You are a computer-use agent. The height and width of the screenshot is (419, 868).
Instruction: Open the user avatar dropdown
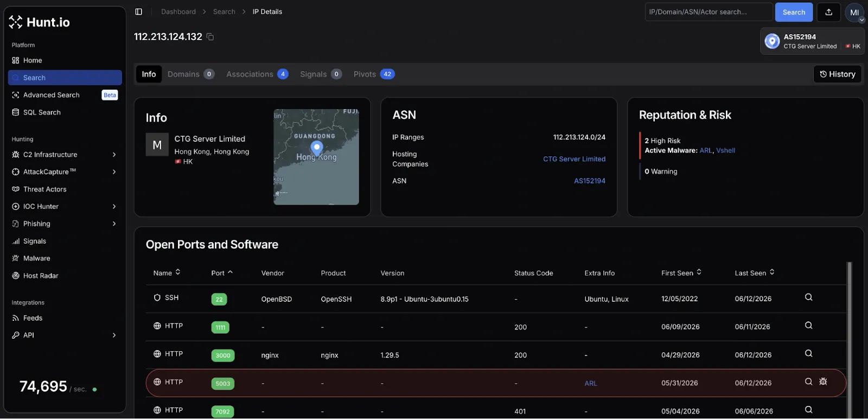(854, 12)
